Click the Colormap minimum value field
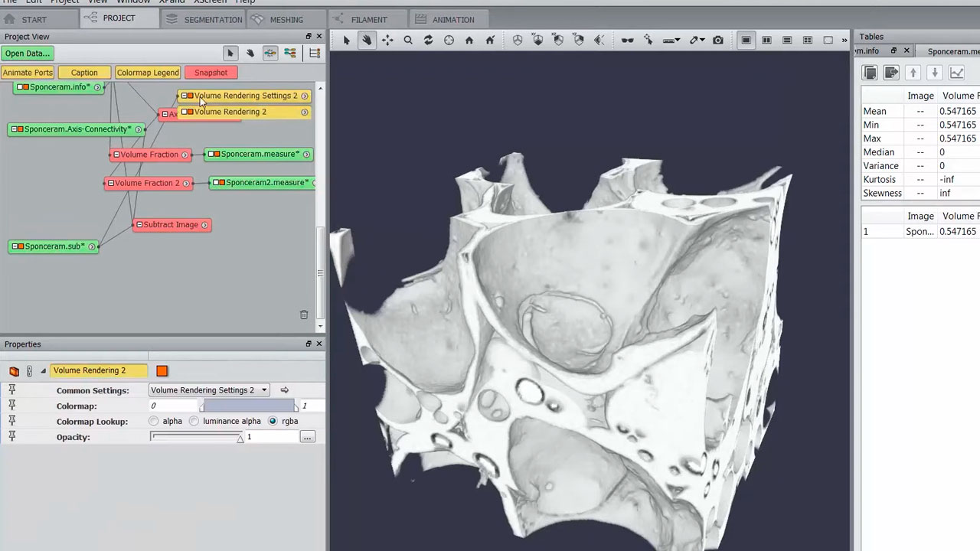 click(173, 406)
